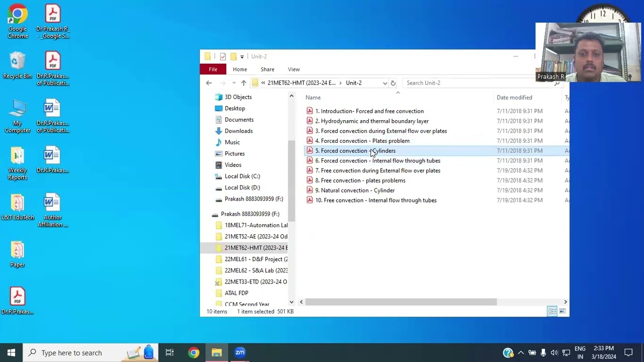Refresh the Unit-2 folder view

[393, 83]
